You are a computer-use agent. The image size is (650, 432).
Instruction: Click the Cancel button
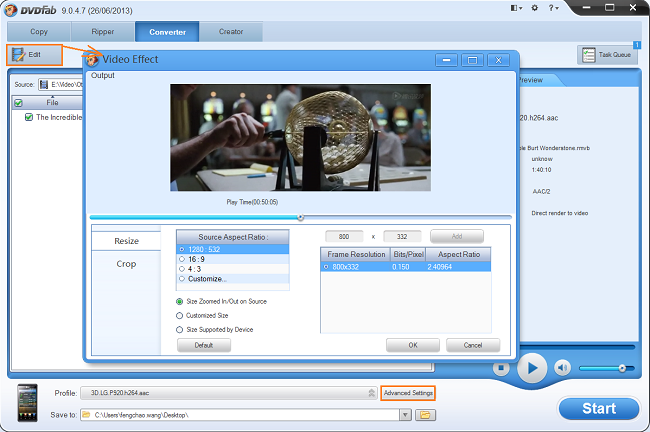(473, 345)
